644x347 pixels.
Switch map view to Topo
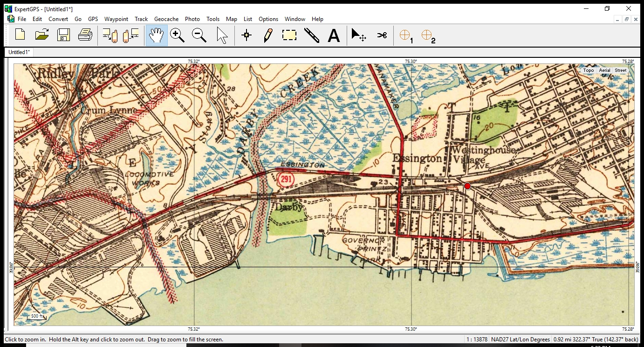(x=588, y=70)
